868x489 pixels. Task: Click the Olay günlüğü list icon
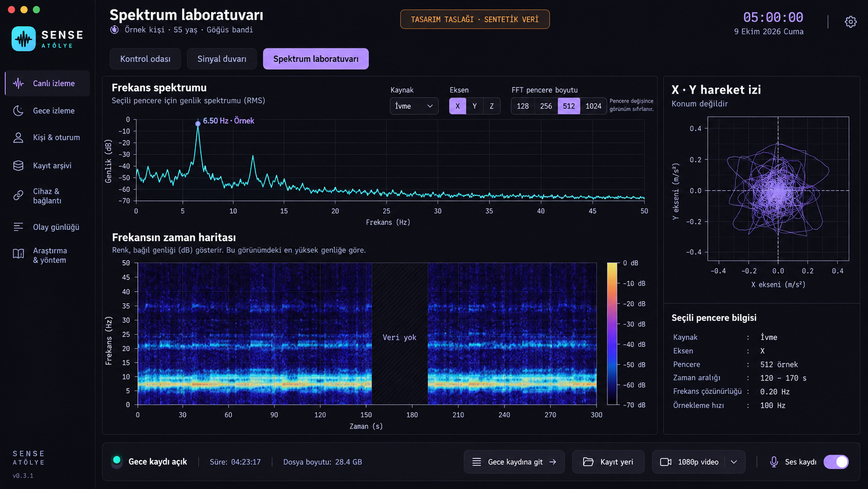[18, 227]
